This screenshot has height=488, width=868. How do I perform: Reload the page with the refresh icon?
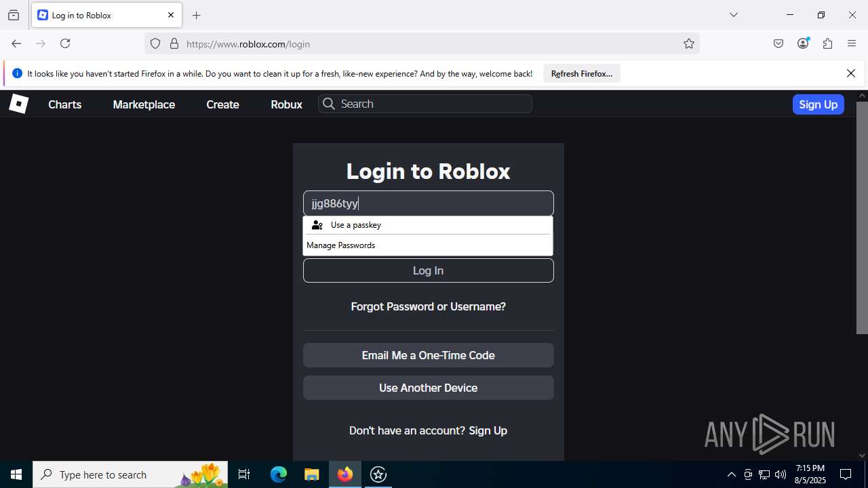coord(65,43)
